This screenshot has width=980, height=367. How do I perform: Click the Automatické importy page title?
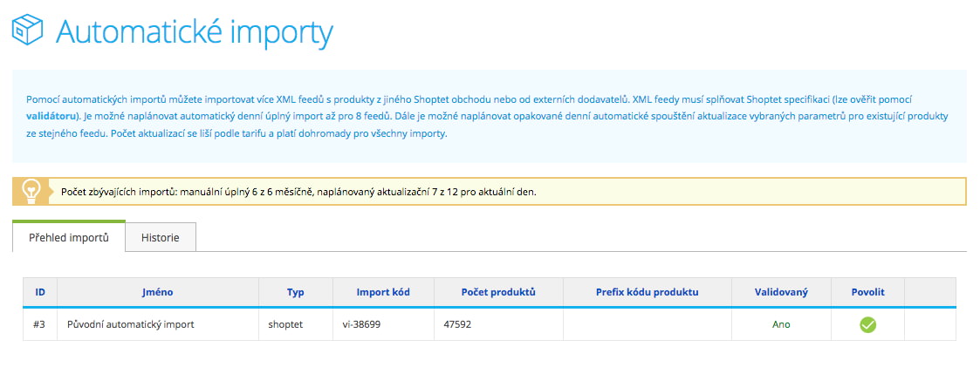[x=195, y=31]
